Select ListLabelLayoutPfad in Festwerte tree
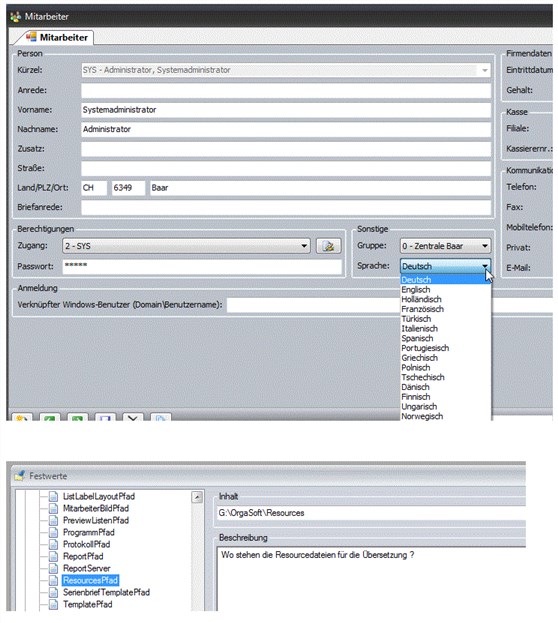 99,496
